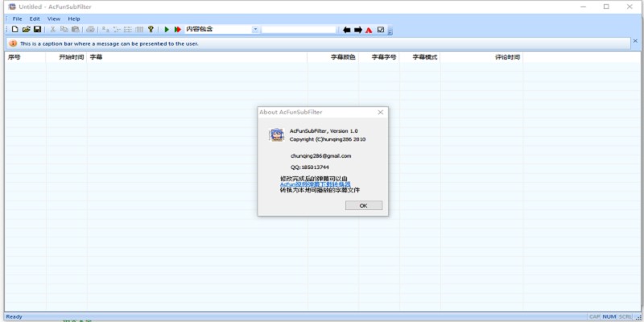Open the Edit menu
The image size is (644, 322).
pyautogui.click(x=35, y=19)
